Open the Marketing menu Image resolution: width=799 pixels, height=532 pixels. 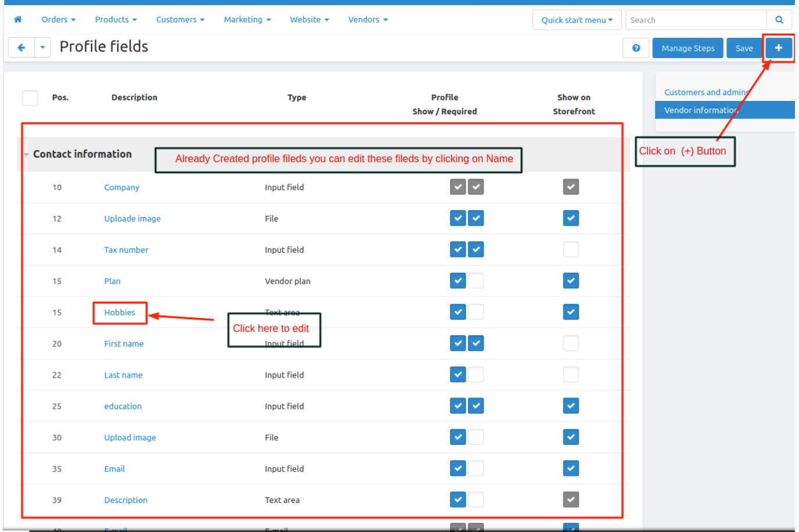(x=247, y=20)
